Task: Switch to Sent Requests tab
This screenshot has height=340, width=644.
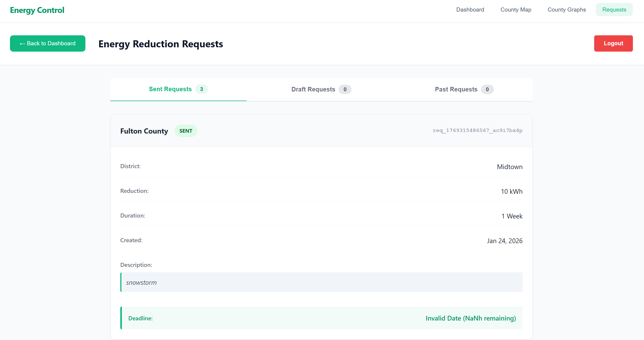Action: point(170,89)
